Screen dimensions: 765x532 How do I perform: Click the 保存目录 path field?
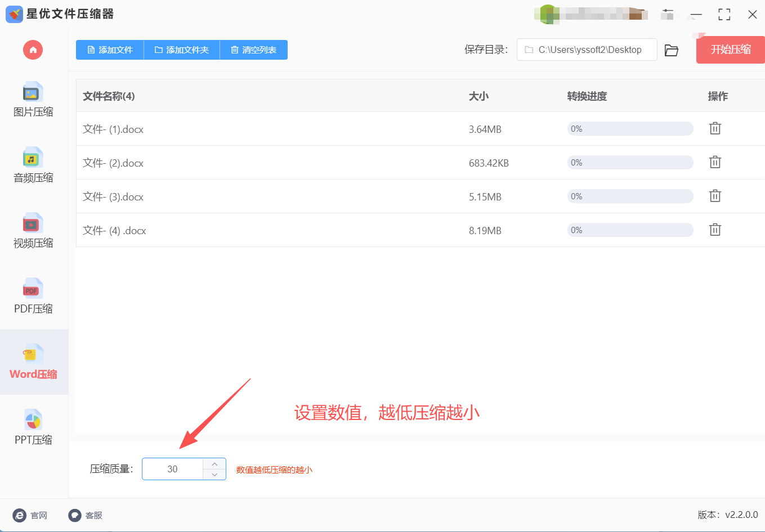(x=587, y=50)
